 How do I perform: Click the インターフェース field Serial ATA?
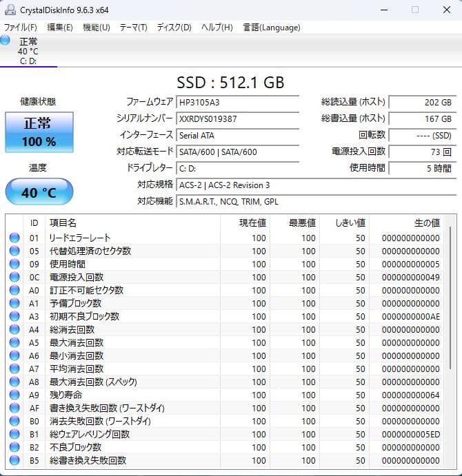238,136
